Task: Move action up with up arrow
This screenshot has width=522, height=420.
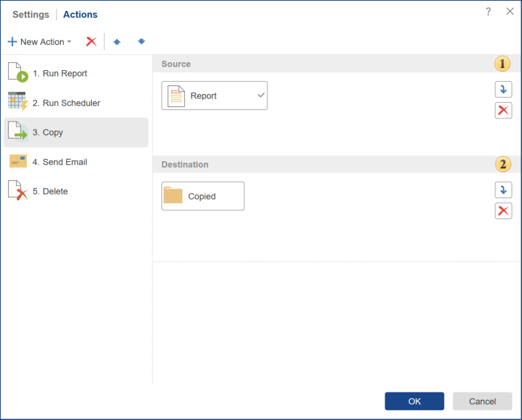Action: (x=116, y=42)
